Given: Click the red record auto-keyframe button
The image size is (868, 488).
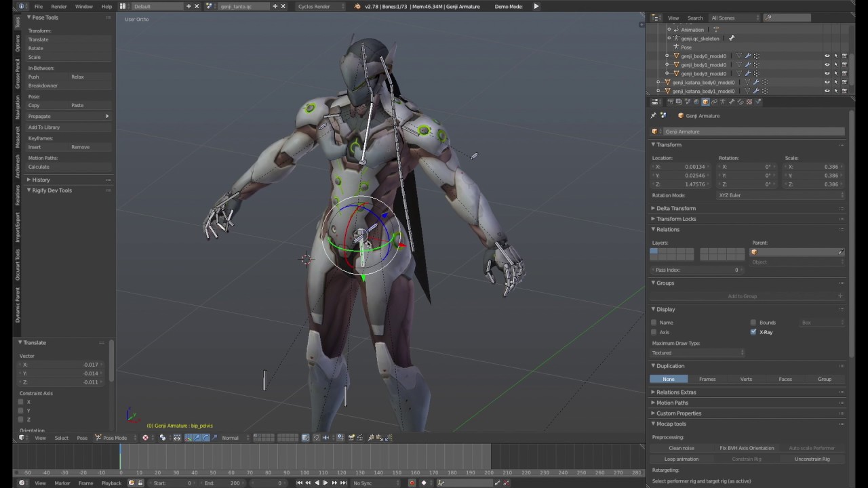Looking at the screenshot, I should (x=412, y=483).
